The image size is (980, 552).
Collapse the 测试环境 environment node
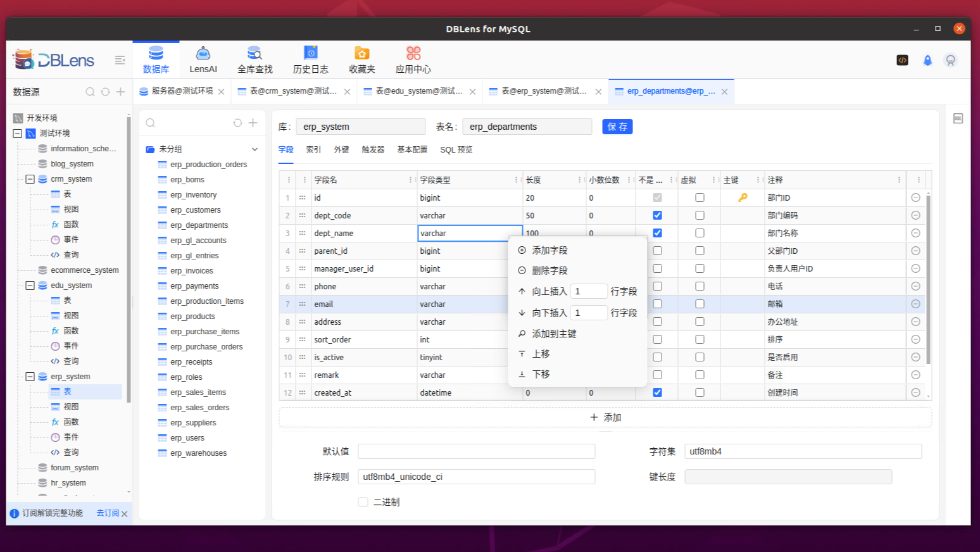[x=16, y=133]
